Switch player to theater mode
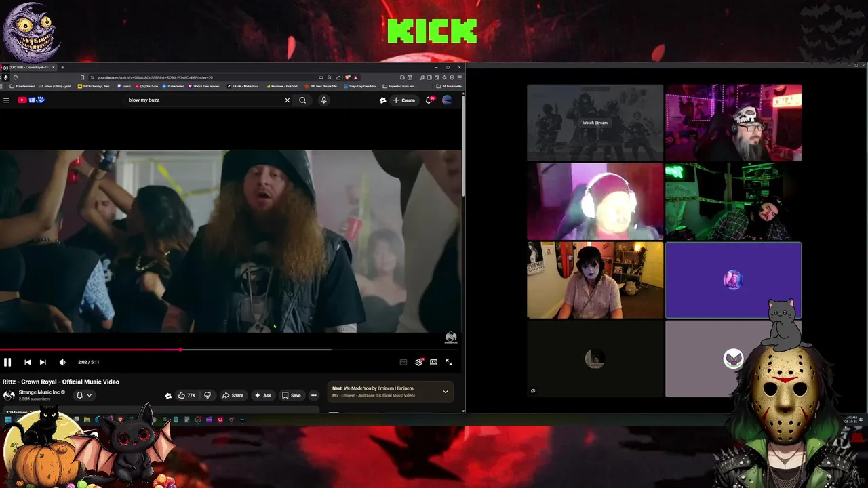 pos(433,363)
